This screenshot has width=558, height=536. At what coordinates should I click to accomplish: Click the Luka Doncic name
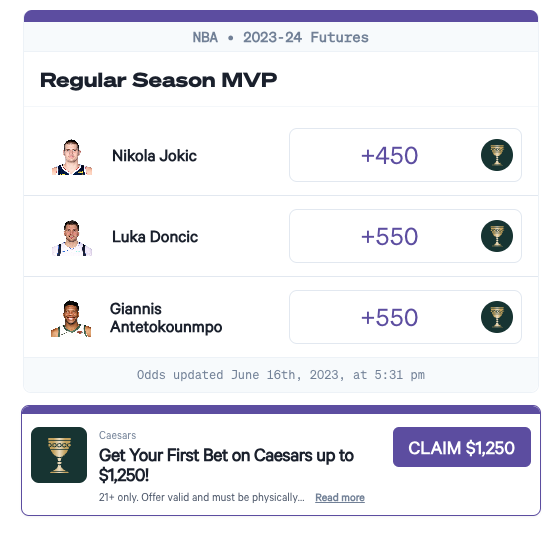click(155, 237)
